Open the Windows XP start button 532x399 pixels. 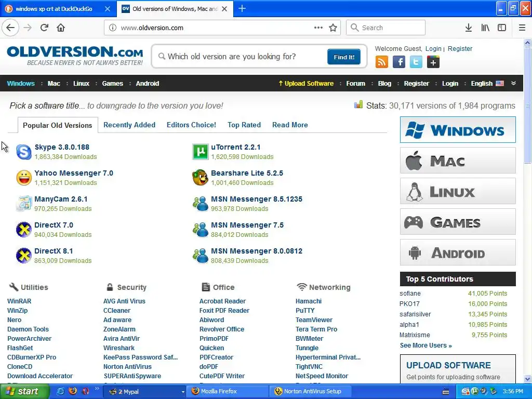coord(24,392)
